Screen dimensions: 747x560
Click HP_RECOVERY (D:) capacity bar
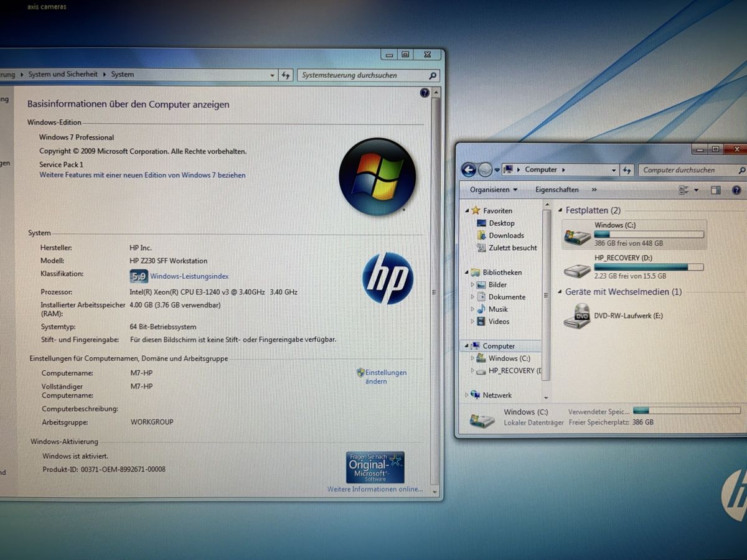[x=649, y=267]
